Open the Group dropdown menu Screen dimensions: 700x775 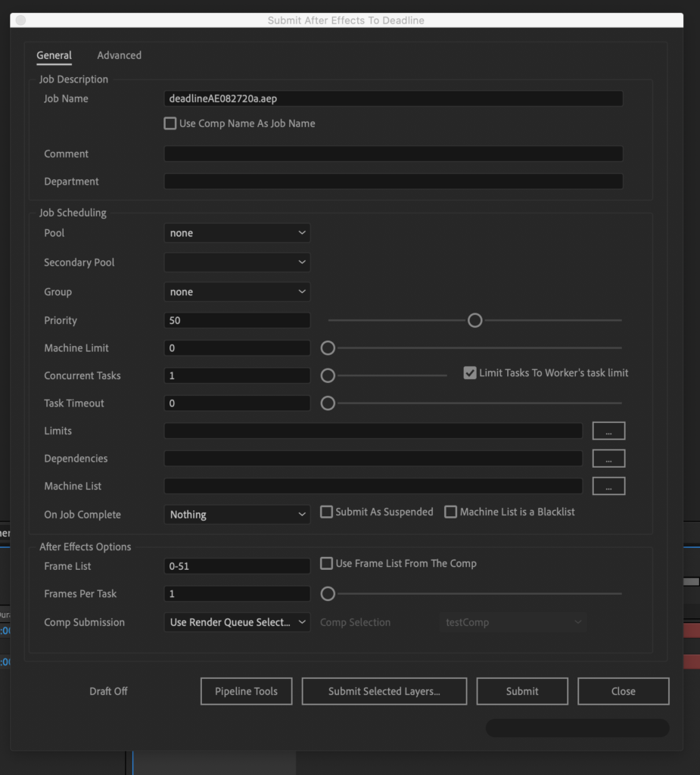(238, 291)
